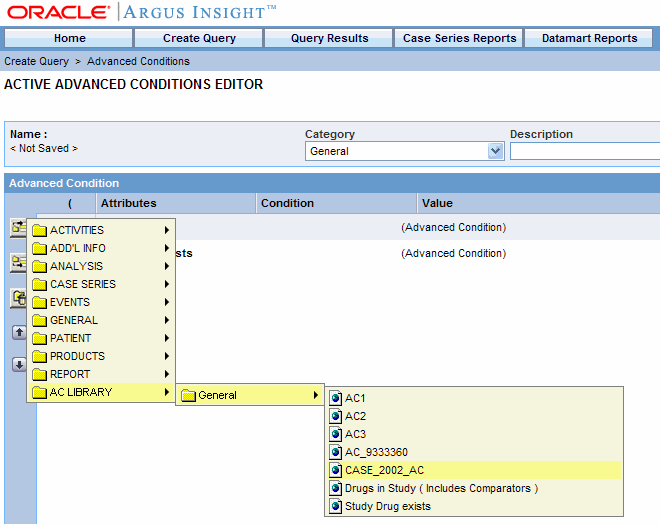660x524 pixels.
Task: Open the CASE SERIES folder menu
Action: coord(82,284)
